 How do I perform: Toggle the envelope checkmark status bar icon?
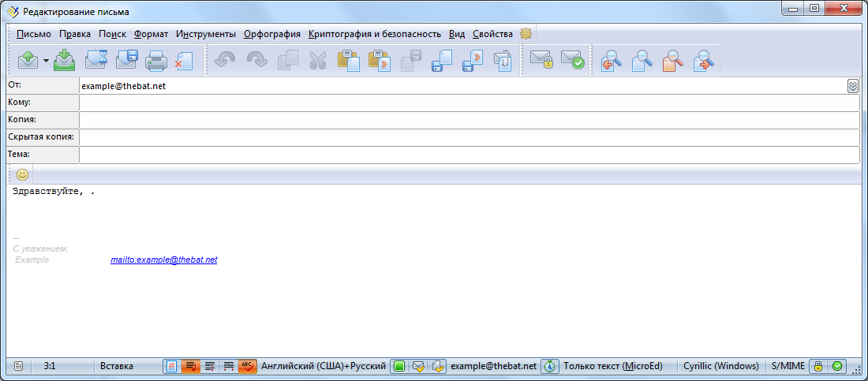[418, 366]
